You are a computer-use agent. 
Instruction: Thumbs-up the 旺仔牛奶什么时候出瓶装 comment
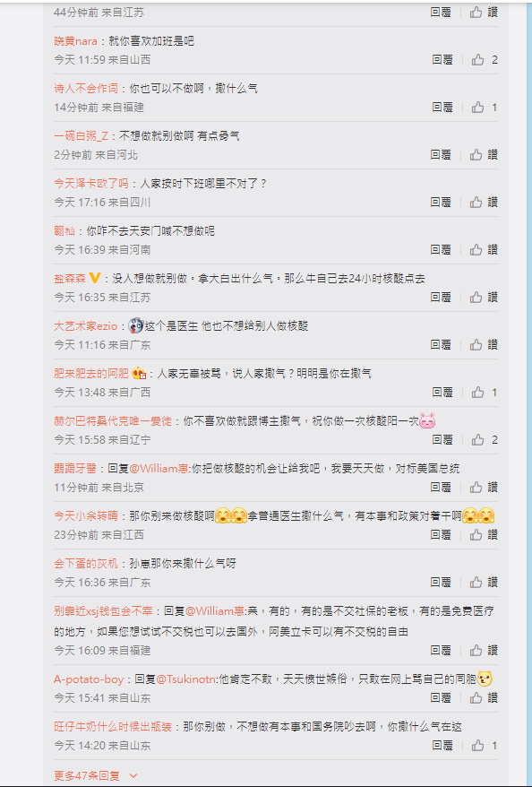(x=477, y=746)
